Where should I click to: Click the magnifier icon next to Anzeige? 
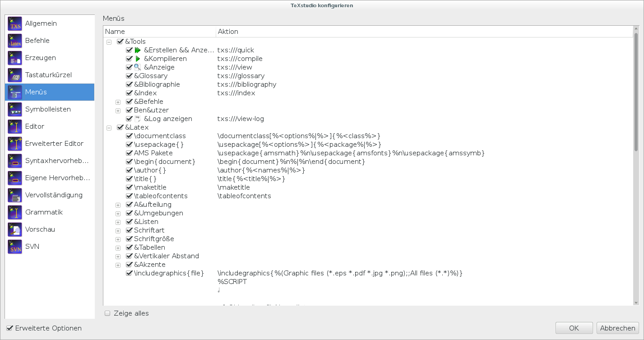(138, 67)
